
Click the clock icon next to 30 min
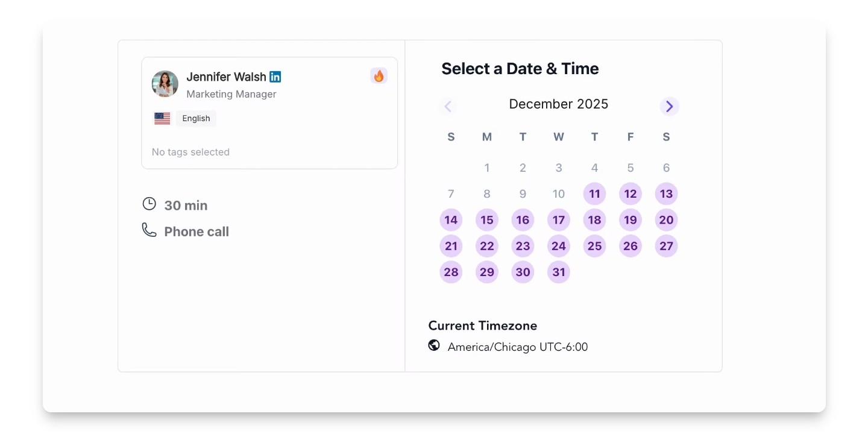click(x=149, y=204)
